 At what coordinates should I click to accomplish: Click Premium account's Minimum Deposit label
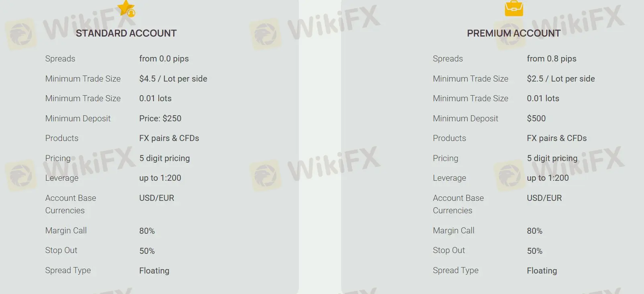point(466,118)
